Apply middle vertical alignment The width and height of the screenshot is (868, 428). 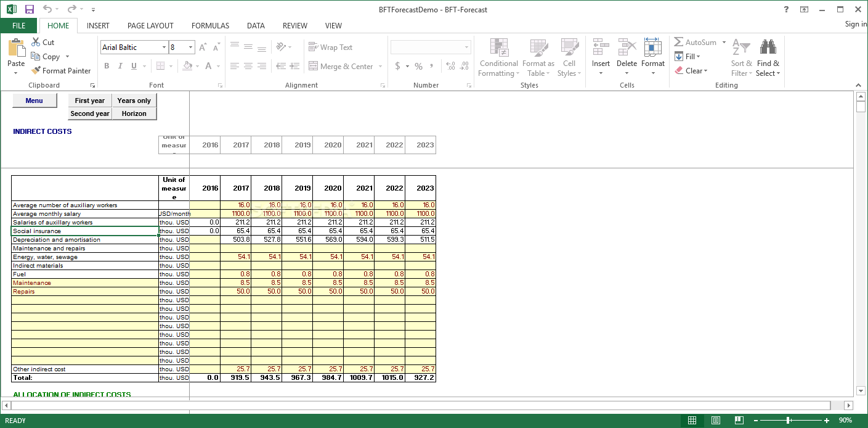(x=248, y=47)
